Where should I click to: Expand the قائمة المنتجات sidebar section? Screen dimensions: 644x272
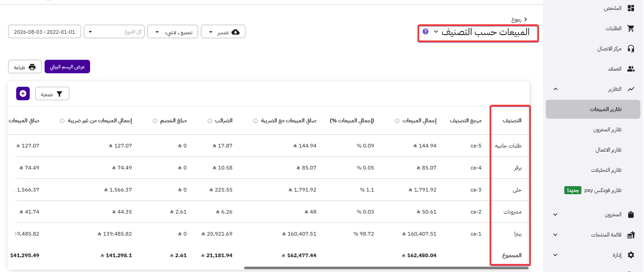tap(555, 235)
